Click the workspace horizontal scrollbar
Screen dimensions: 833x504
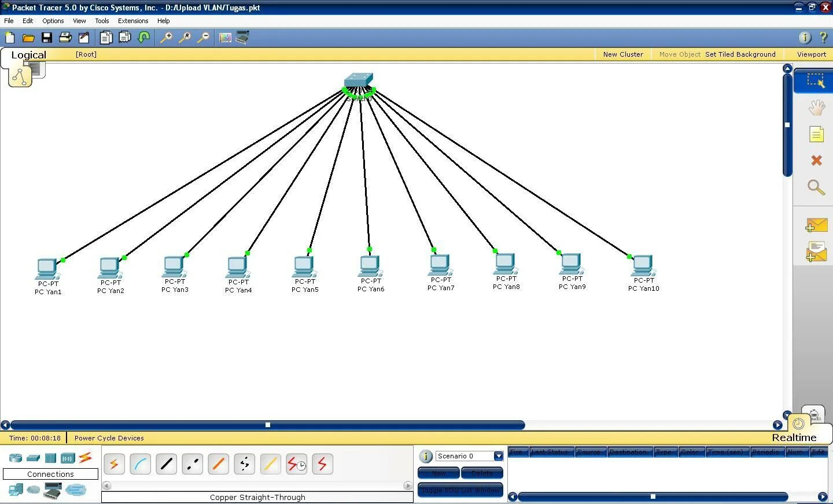tap(267, 425)
